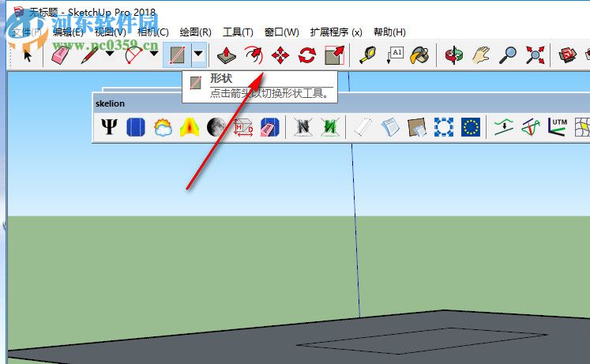Open the 扩展程序 (x) menu
590x364 pixels.
(x=336, y=32)
